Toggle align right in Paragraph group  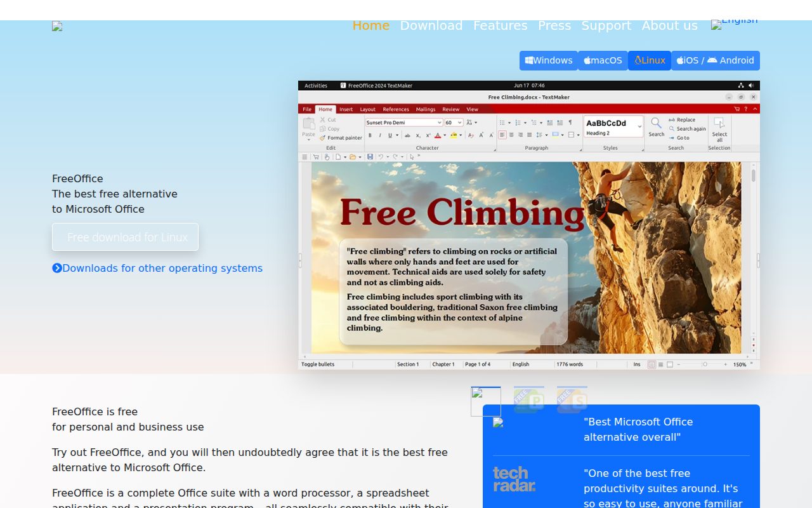click(520, 135)
